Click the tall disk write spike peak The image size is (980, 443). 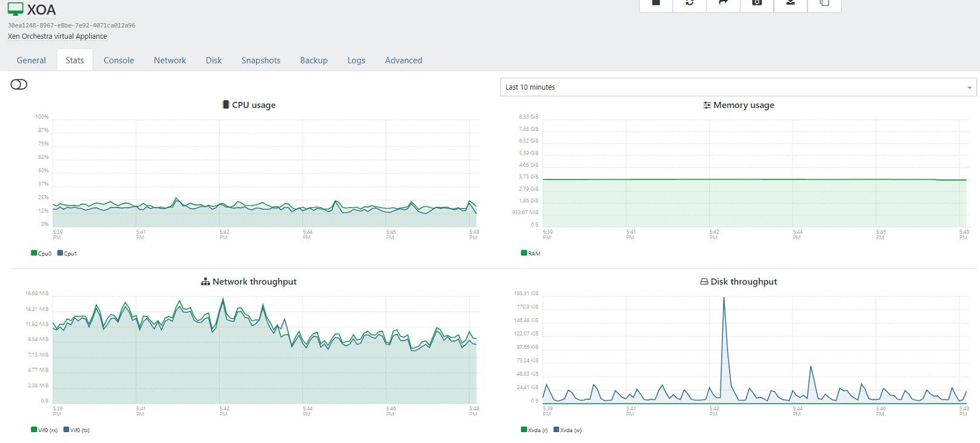[723, 298]
